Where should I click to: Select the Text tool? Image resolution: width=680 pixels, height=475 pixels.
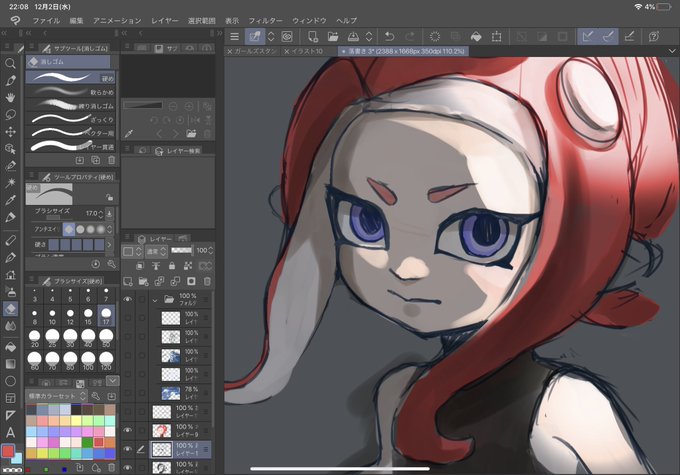coord(10,432)
